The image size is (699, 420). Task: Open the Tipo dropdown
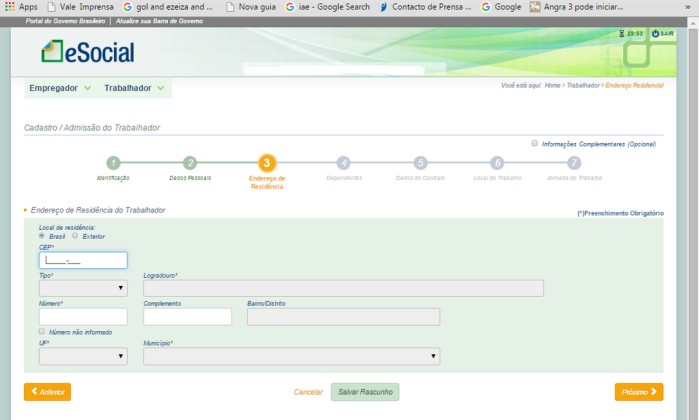[83, 288]
